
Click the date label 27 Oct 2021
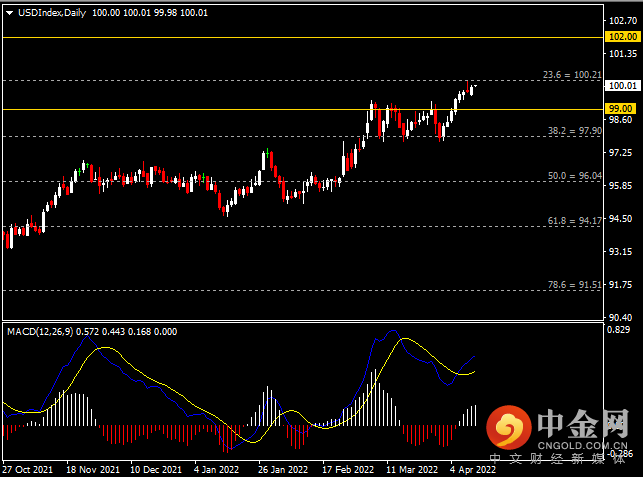click(x=27, y=470)
